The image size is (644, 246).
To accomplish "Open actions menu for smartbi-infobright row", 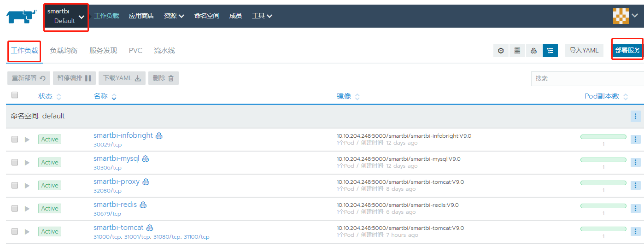I will pyautogui.click(x=635, y=139).
